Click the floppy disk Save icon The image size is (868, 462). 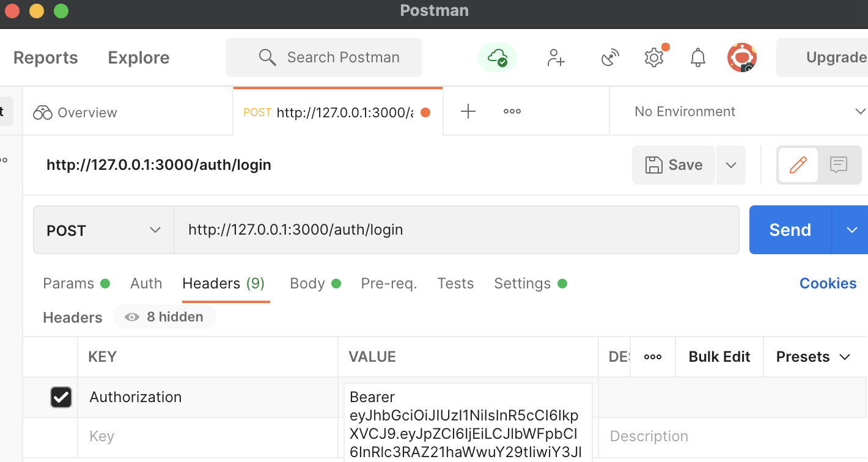pos(653,165)
